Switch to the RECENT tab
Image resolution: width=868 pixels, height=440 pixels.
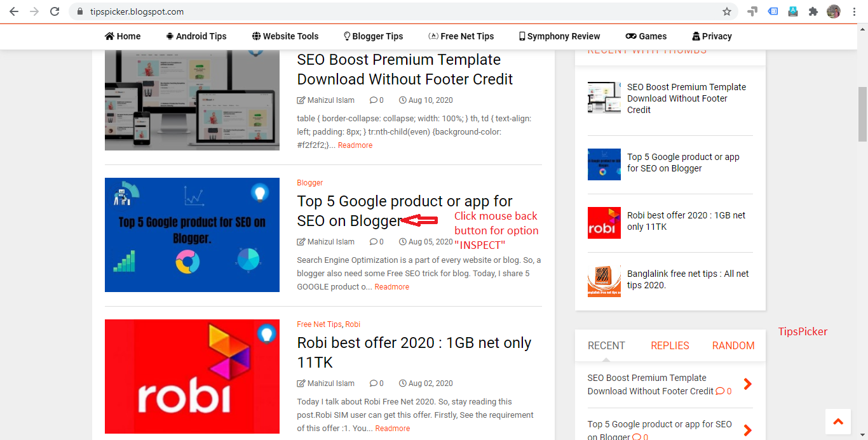(x=606, y=345)
